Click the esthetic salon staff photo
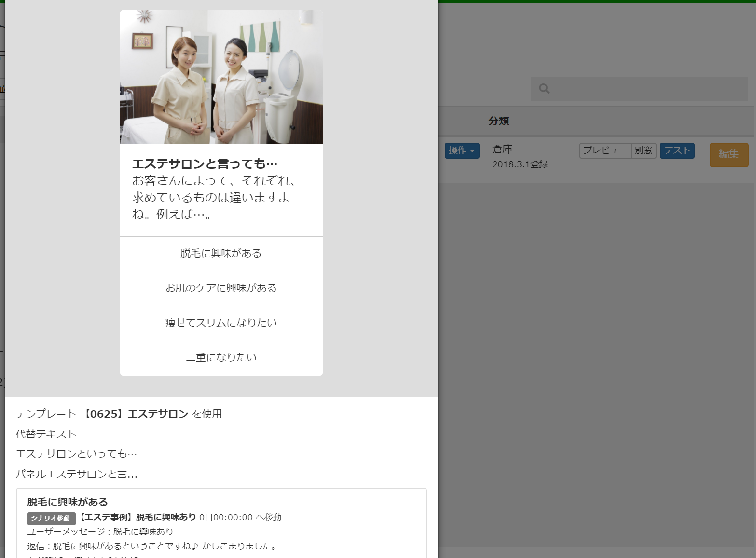The width and height of the screenshot is (756, 558). click(221, 77)
